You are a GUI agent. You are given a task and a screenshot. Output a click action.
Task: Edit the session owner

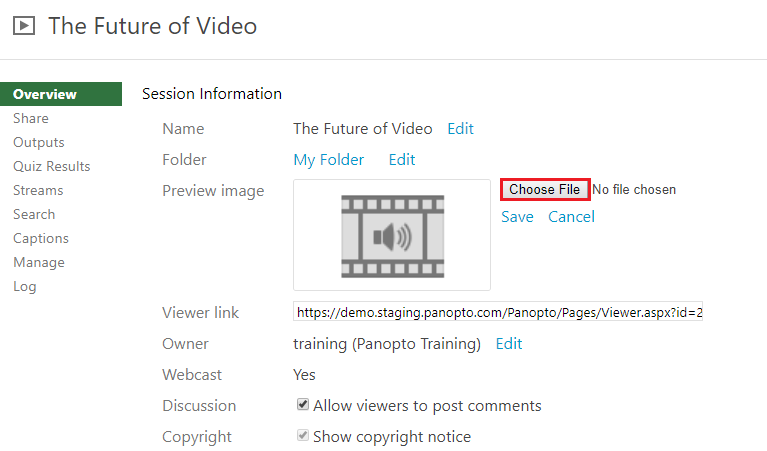tap(509, 343)
